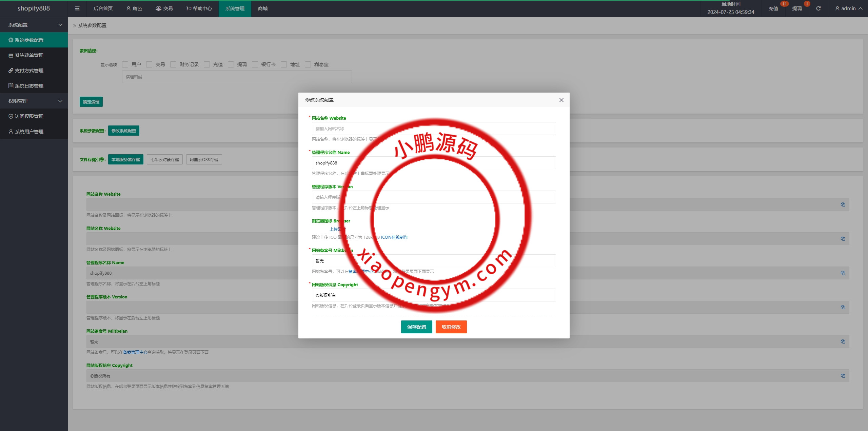
Task: Check the 银行卡 cleanup option
Action: [x=255, y=64]
